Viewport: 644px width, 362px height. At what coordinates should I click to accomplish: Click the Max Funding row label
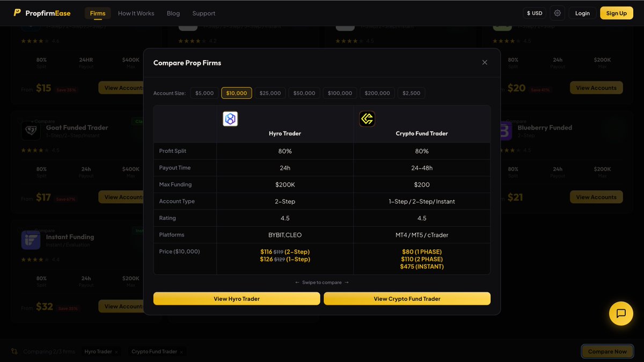(175, 184)
